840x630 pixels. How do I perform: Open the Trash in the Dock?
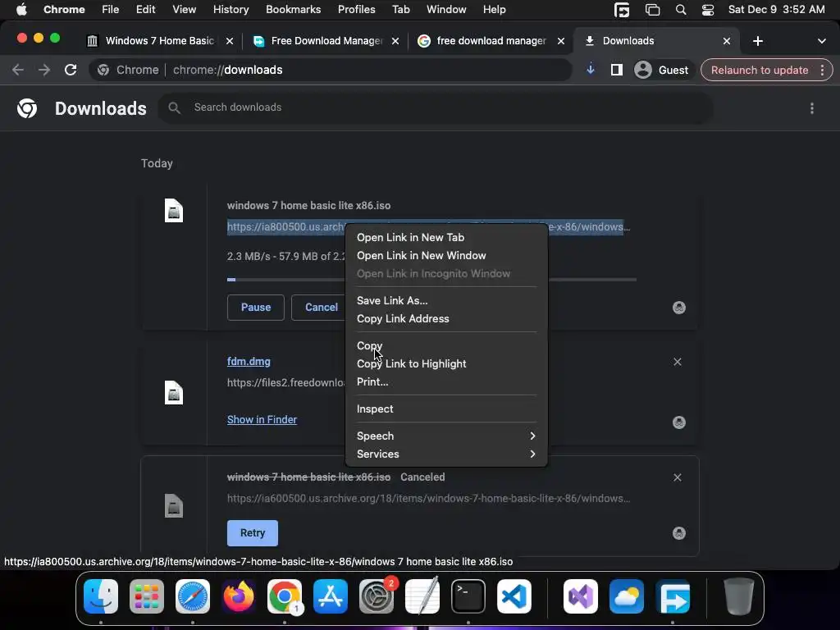pyautogui.click(x=739, y=596)
